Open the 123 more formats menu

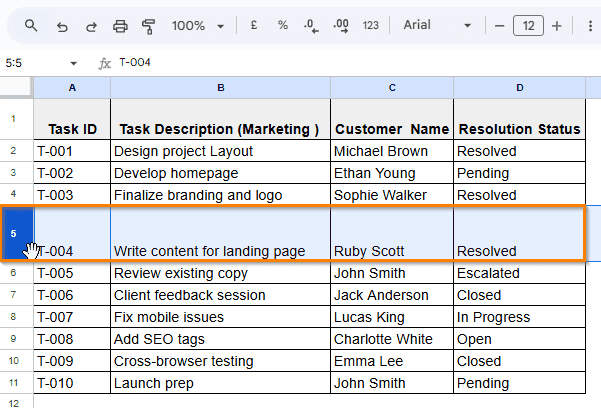[x=371, y=25]
